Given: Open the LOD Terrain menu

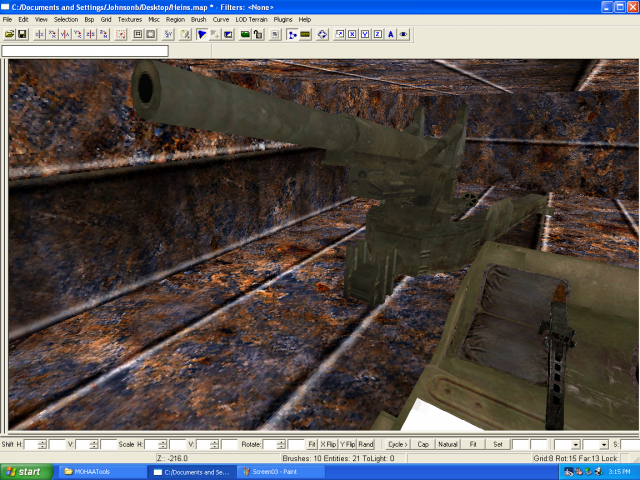Looking at the screenshot, I should pos(251,19).
